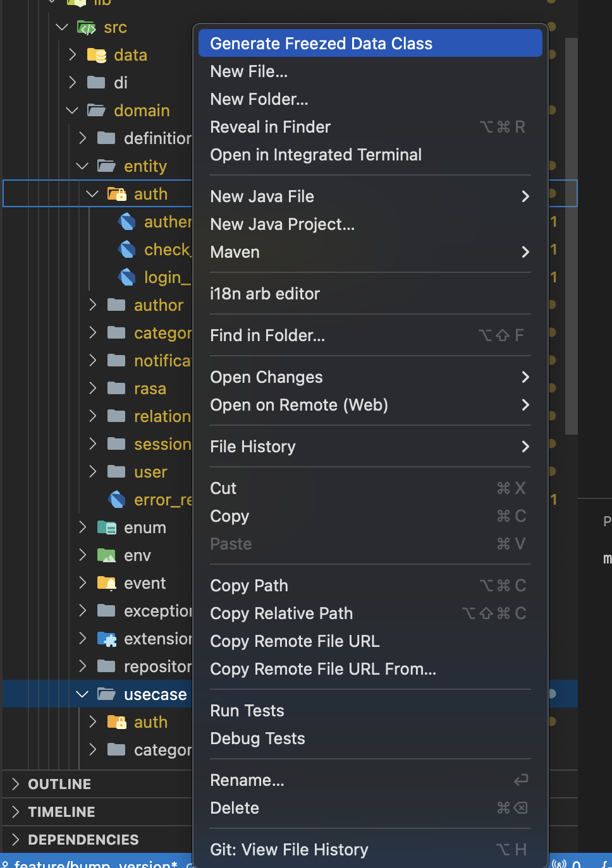This screenshot has height=868, width=612.
Task: Click the feature/bump_version git branch indicator
Action: pyautogui.click(x=95, y=863)
